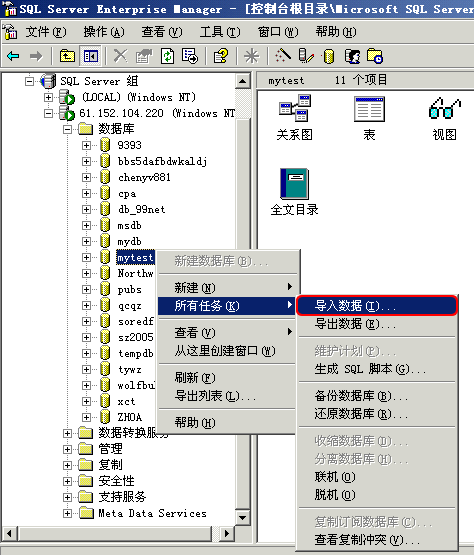Expand the 安全性 folder node

tap(67, 481)
